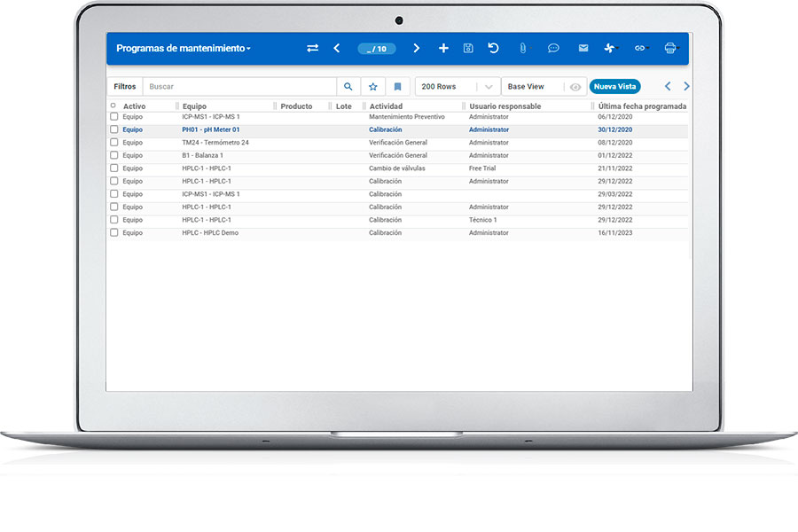Viewport: 798px width, 532px height.
Task: Click the save disk icon
Action: 468,49
